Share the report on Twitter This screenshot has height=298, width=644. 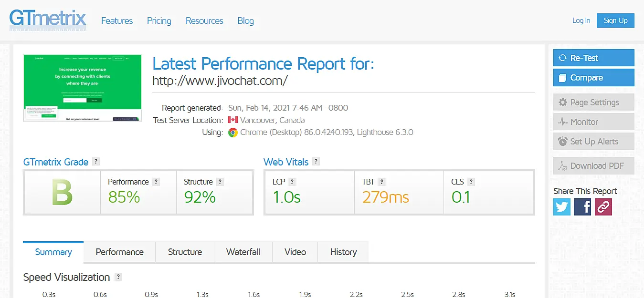(x=561, y=207)
